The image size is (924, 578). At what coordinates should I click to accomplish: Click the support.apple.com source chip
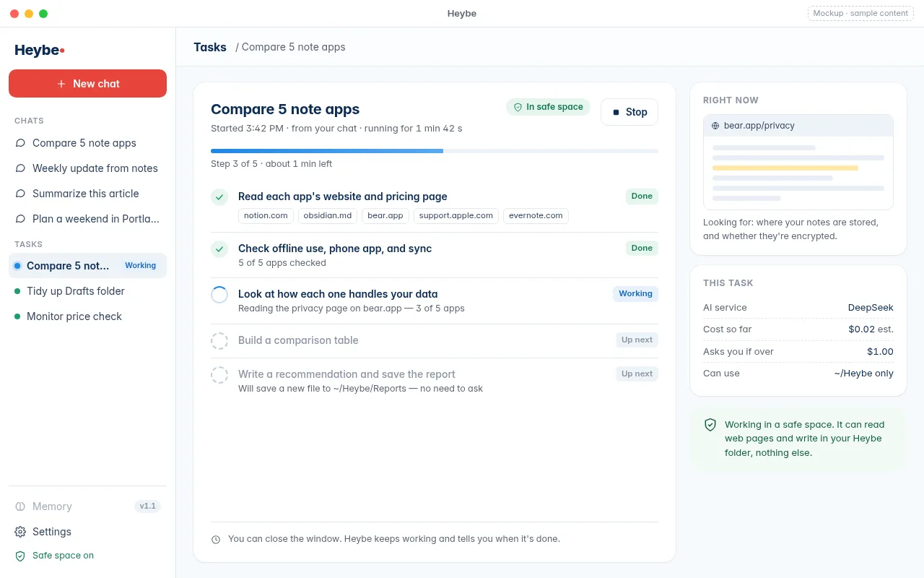click(456, 216)
